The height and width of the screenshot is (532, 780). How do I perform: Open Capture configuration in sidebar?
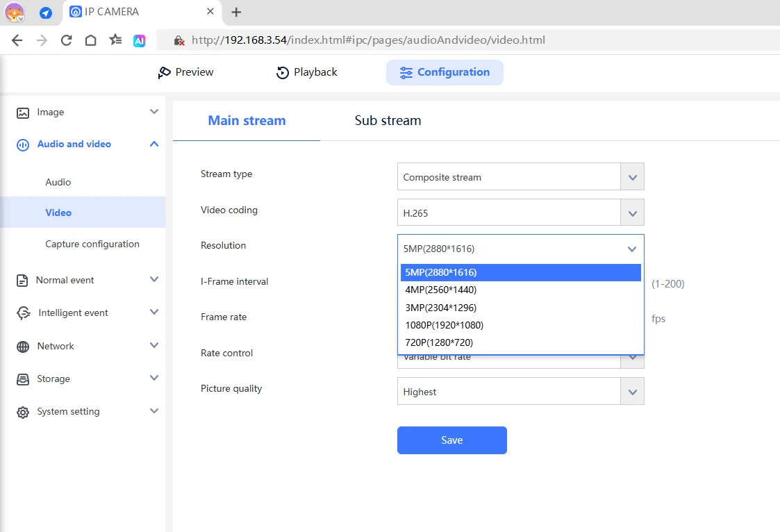pos(92,244)
